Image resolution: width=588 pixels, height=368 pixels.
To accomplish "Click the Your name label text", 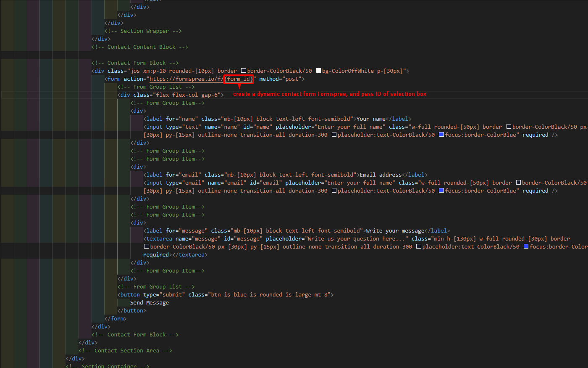I will [370, 119].
